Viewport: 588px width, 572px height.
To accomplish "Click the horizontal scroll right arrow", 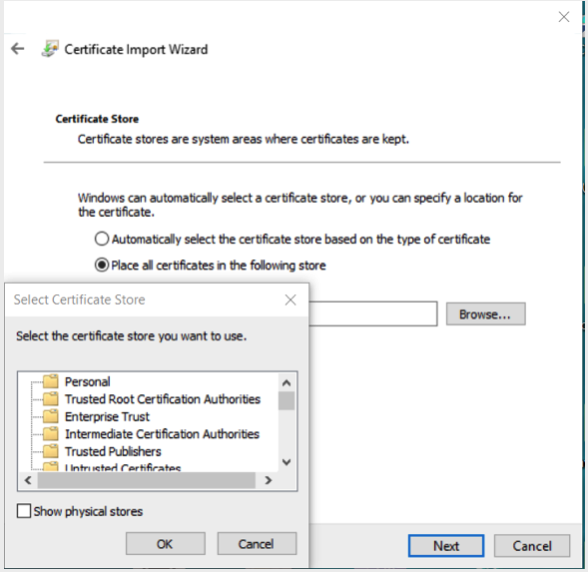I will [x=268, y=480].
